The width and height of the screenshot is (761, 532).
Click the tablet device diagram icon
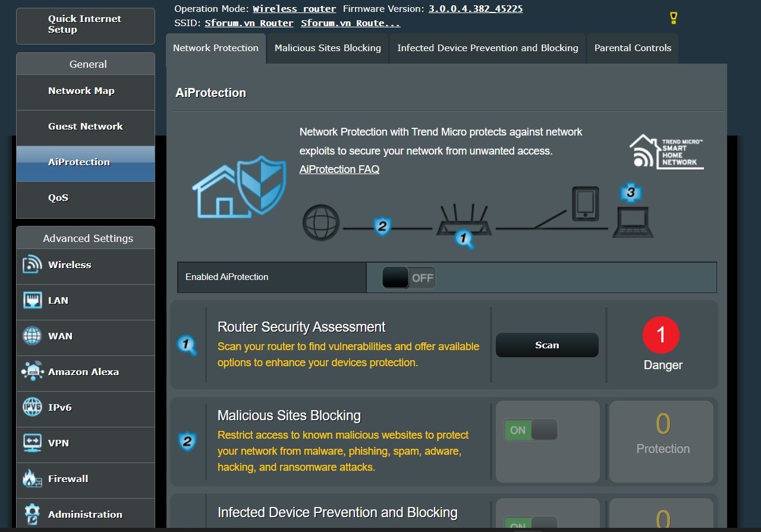[x=585, y=204]
